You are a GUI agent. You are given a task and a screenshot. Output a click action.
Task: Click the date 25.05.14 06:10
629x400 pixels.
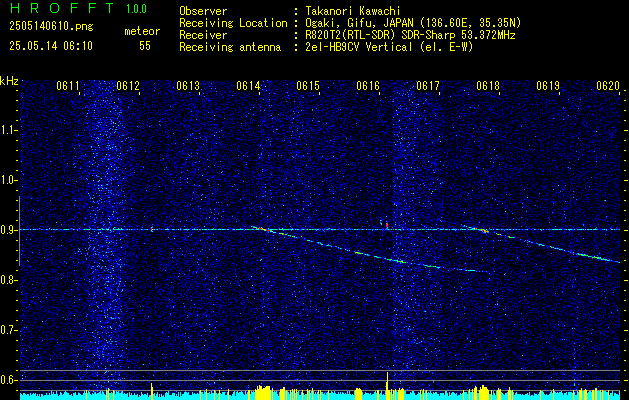(x=51, y=46)
